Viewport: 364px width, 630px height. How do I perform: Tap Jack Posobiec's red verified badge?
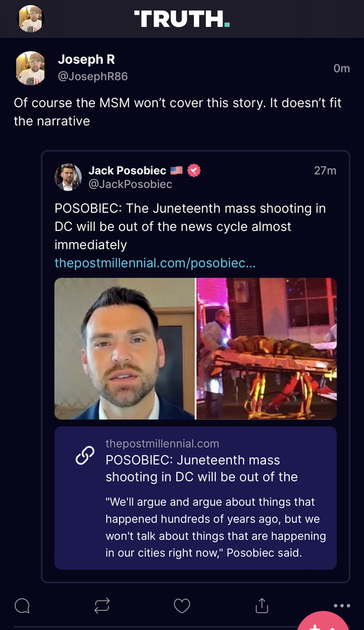(x=194, y=170)
